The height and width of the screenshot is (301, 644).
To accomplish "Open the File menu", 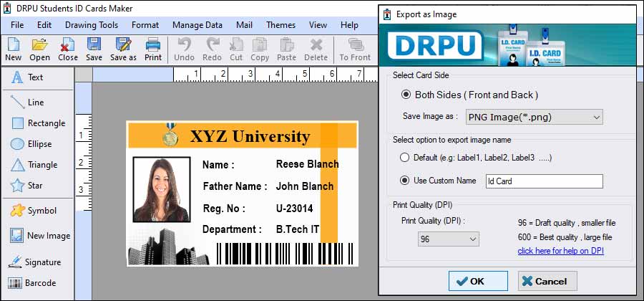I will (x=17, y=25).
